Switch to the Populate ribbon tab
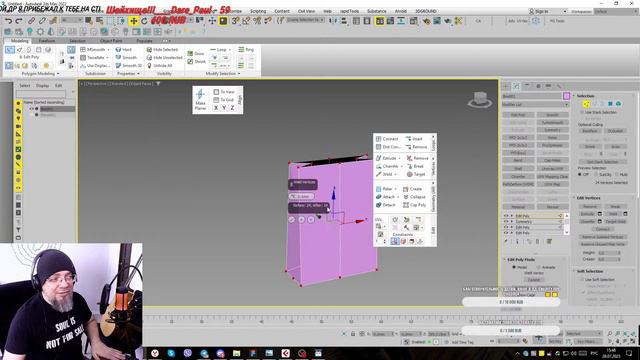Image resolution: width=640 pixels, height=360 pixels. (x=144, y=41)
